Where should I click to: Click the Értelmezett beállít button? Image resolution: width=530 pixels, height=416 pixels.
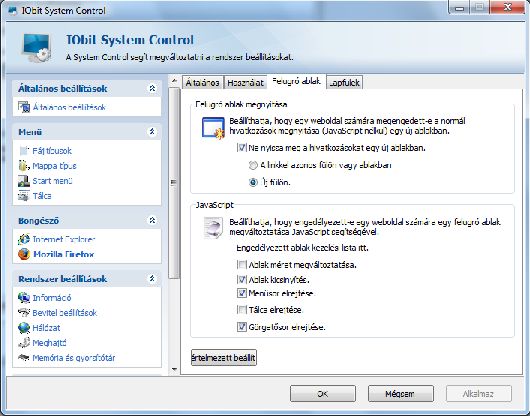pos(224,358)
